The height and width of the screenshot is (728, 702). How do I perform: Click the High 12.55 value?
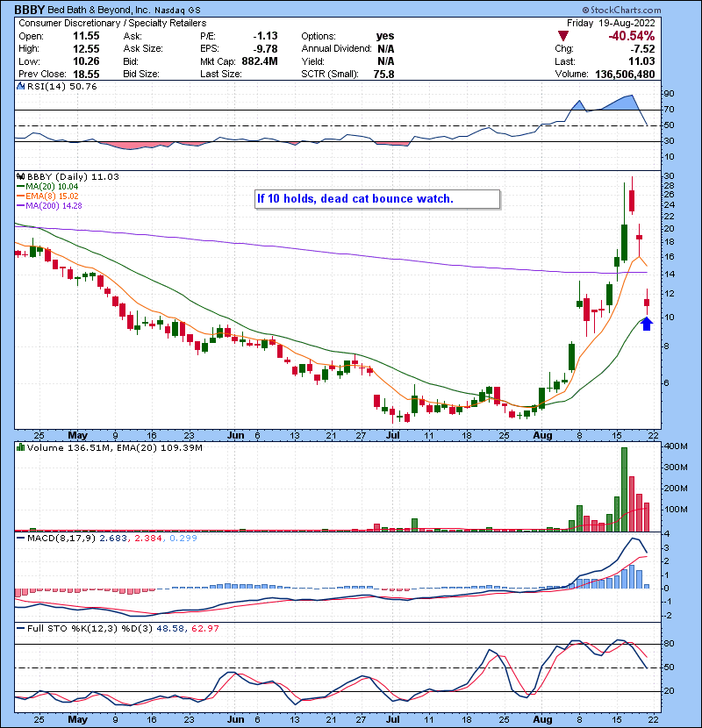coord(86,49)
